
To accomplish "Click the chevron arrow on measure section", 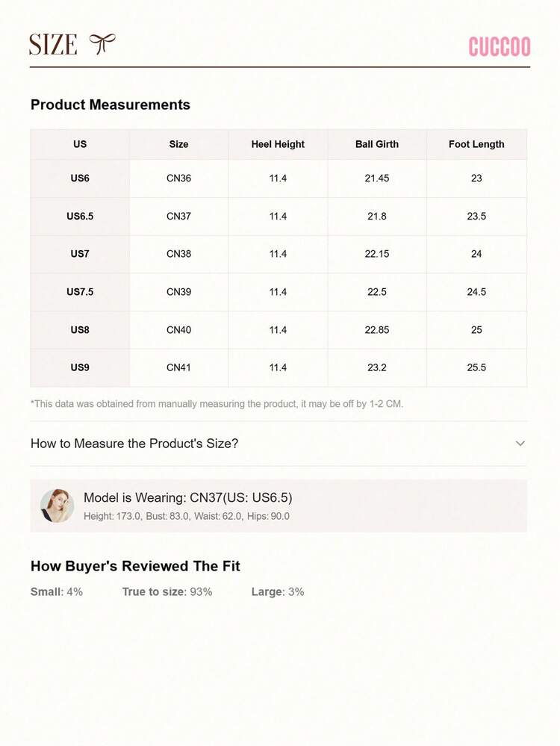I will tap(520, 444).
